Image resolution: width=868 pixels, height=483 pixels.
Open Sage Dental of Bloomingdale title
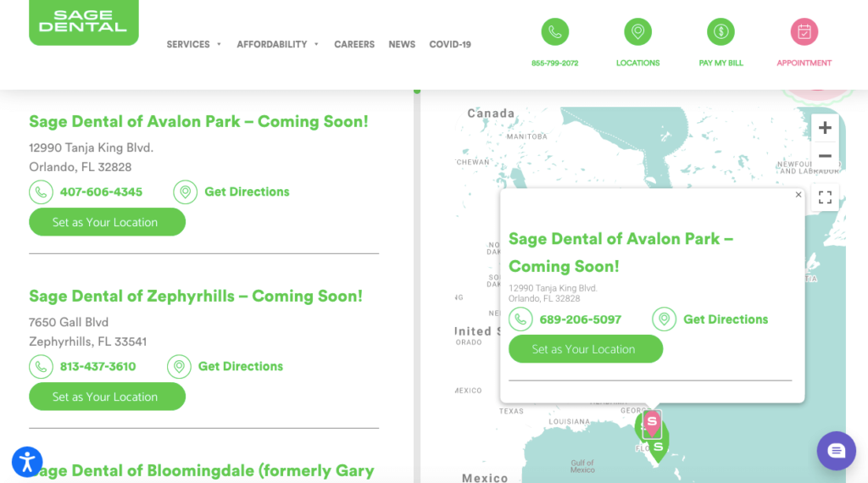pyautogui.click(x=202, y=471)
